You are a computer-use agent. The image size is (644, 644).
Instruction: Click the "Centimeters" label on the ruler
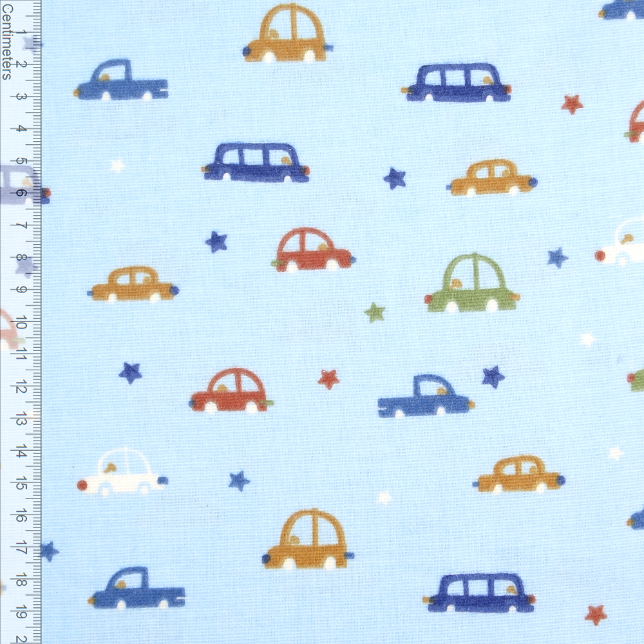(x=6, y=41)
